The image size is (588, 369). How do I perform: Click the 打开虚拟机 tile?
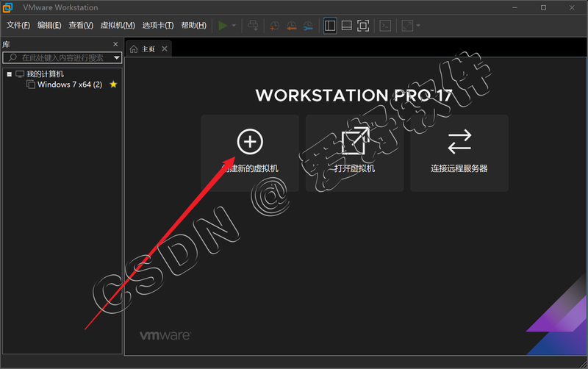[x=354, y=154]
